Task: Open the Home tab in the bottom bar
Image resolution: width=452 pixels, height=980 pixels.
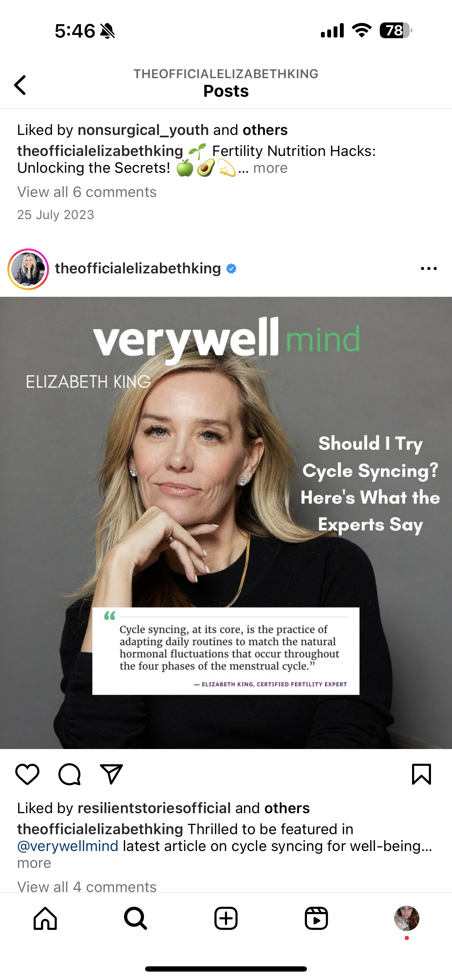Action: (x=45, y=918)
